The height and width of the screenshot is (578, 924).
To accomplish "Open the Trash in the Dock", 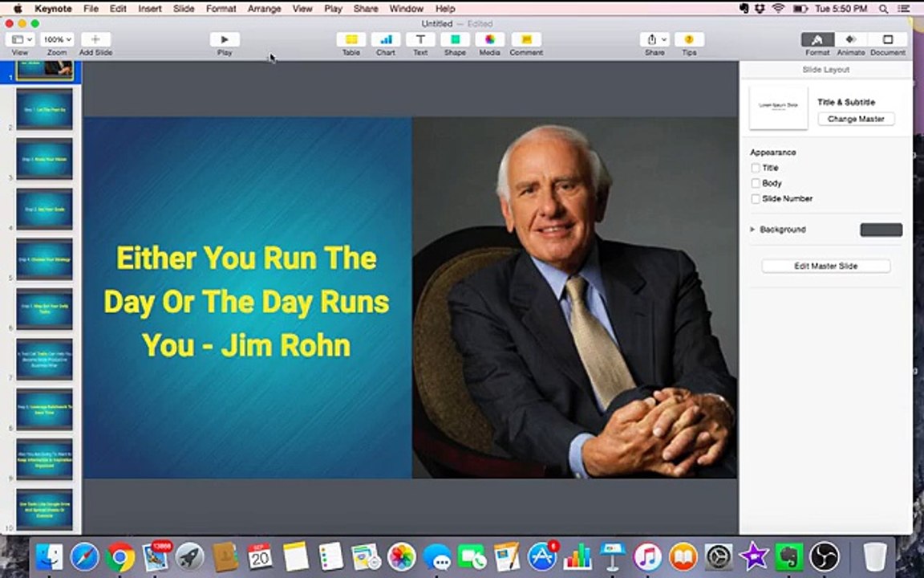I will [x=874, y=556].
